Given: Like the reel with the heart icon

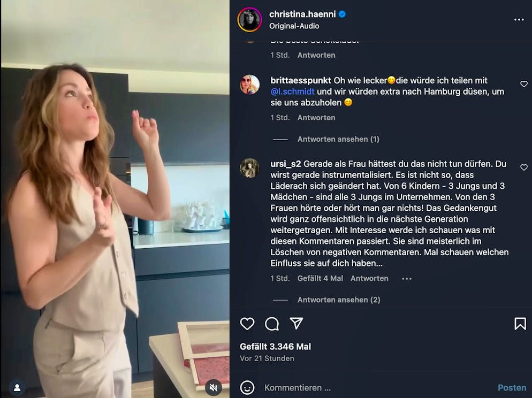Looking at the screenshot, I should pos(246,324).
